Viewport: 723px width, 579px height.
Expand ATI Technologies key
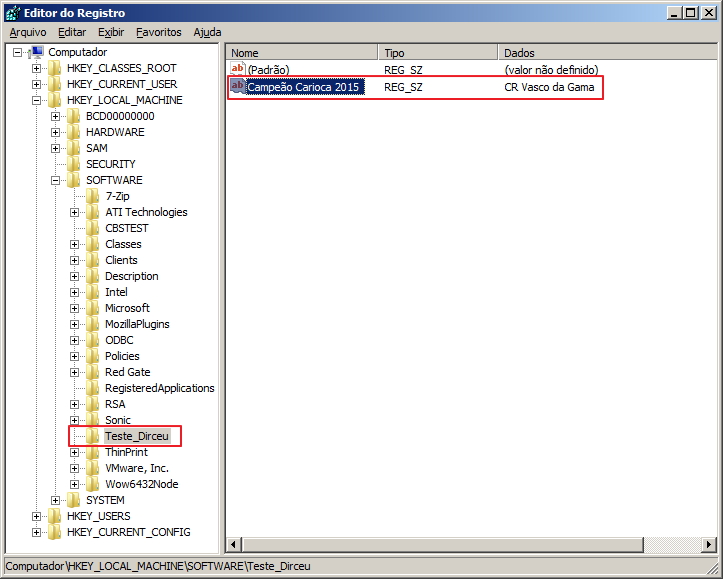coord(74,213)
